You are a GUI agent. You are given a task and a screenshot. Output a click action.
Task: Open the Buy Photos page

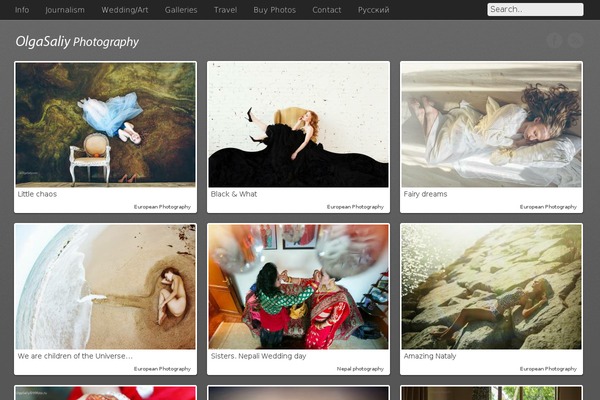click(x=274, y=10)
